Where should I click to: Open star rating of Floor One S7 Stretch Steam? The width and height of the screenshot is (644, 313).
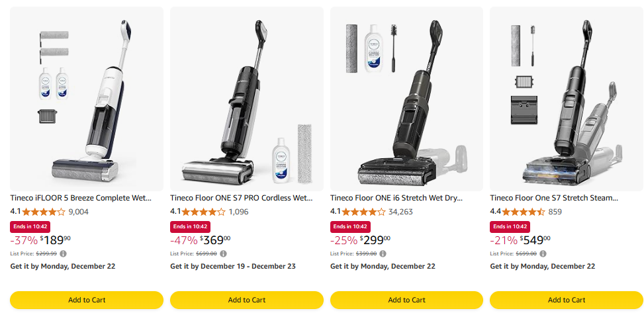524,212
